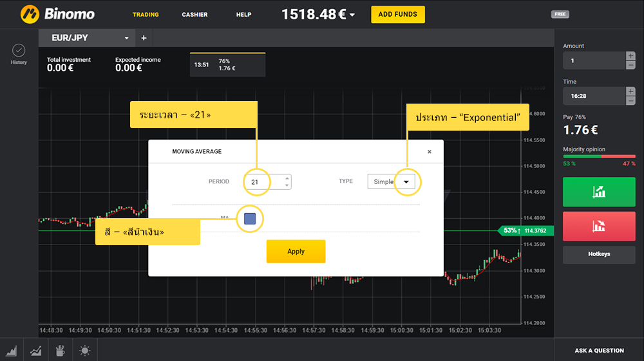Screen dimensions: 644x361
Task: Go to the Cashier menu
Action: pyautogui.click(x=194, y=15)
